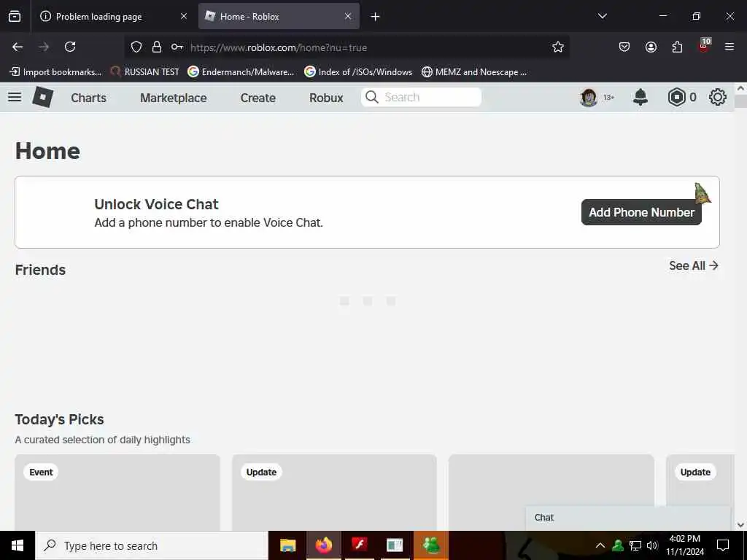Open the Firefox View icon

tap(15, 17)
